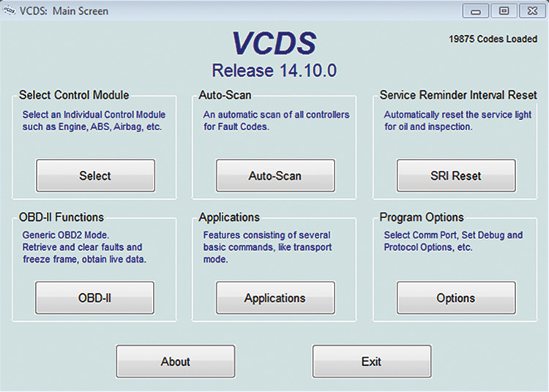Click the 'Select Control Module' group label

74,95
